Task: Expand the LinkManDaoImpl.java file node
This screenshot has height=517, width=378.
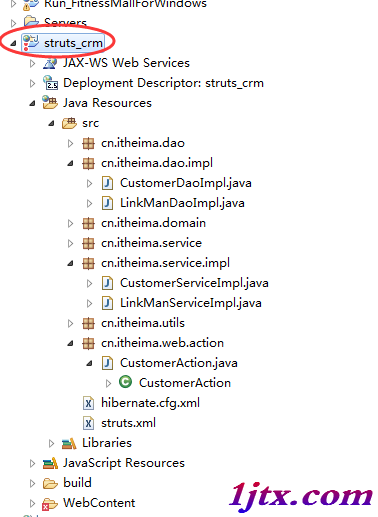Action: 89,203
